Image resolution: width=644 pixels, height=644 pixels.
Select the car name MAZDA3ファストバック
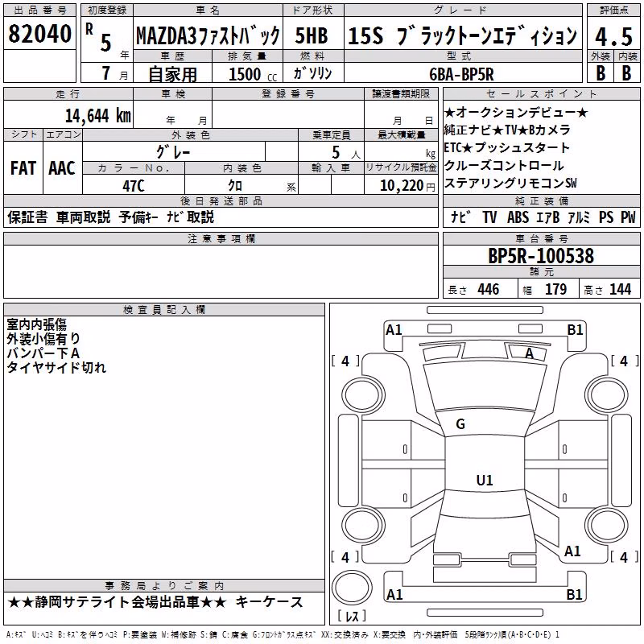[208, 36]
